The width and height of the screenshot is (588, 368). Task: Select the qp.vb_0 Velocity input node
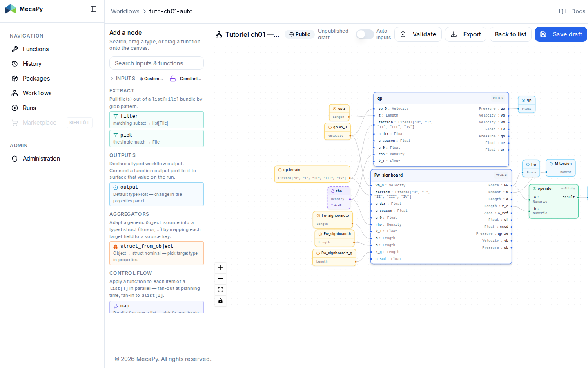(337, 131)
